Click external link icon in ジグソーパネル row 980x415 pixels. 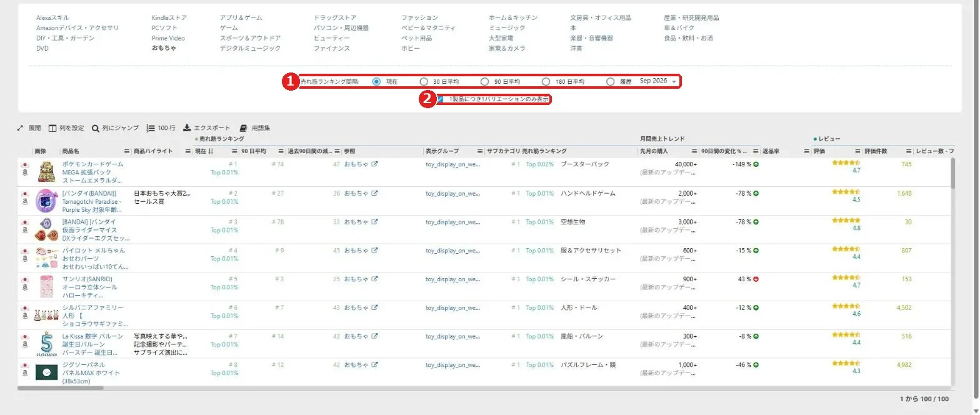point(375,365)
